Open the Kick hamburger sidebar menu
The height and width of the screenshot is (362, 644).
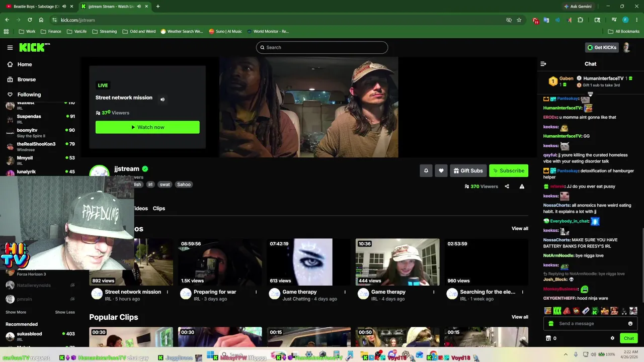click(10, 47)
